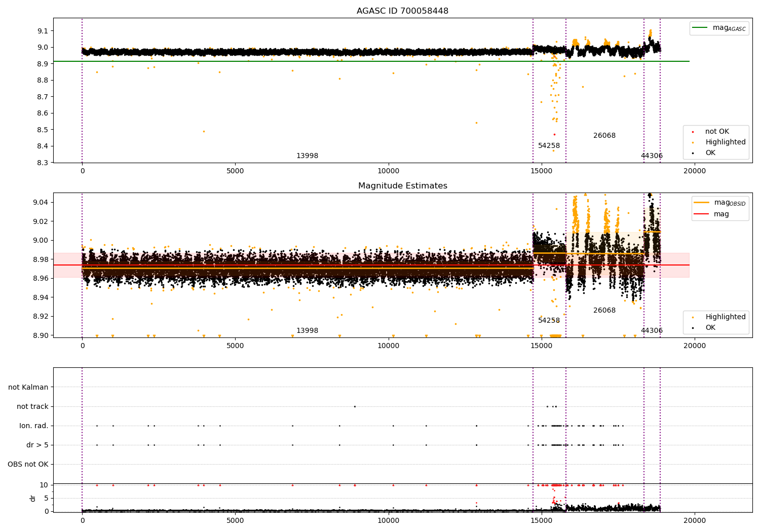Click the 'dr > 5' row label
Screen dimensions: 760x532
[37, 445]
